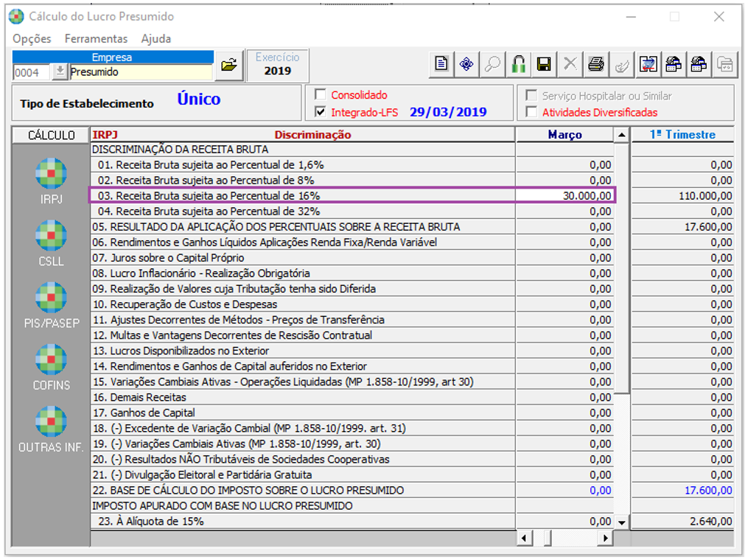
Task: Expand the Empresa code dropdown arrow
Action: point(60,72)
